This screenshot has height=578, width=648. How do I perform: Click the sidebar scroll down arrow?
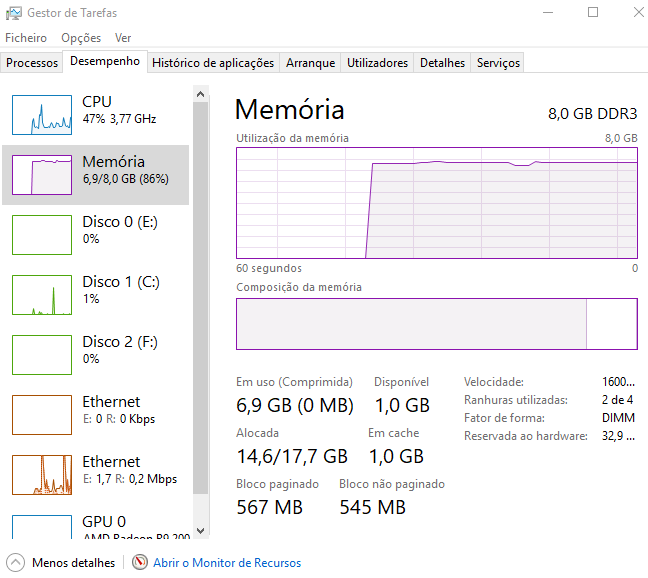click(x=200, y=530)
